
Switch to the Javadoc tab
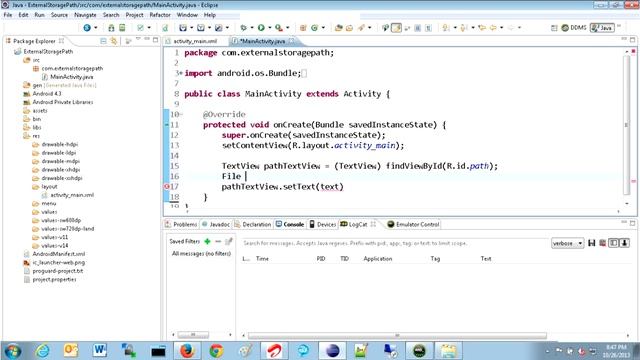[x=216, y=224]
